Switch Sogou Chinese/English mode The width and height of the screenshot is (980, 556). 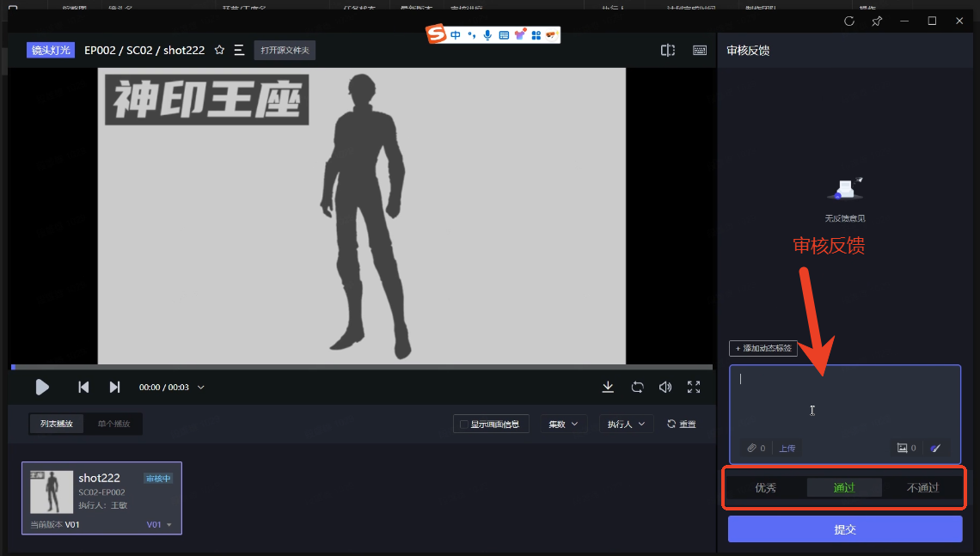[x=456, y=35]
